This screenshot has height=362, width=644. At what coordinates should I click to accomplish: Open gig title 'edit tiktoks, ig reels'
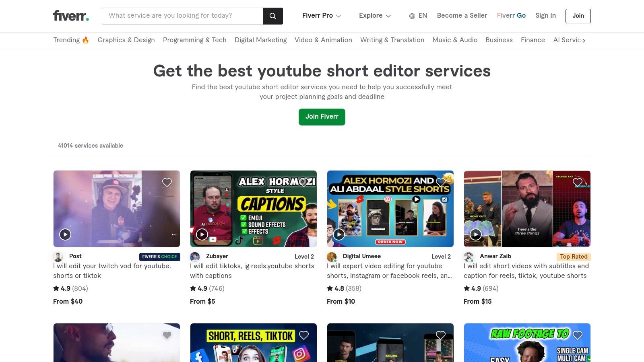coord(252,271)
